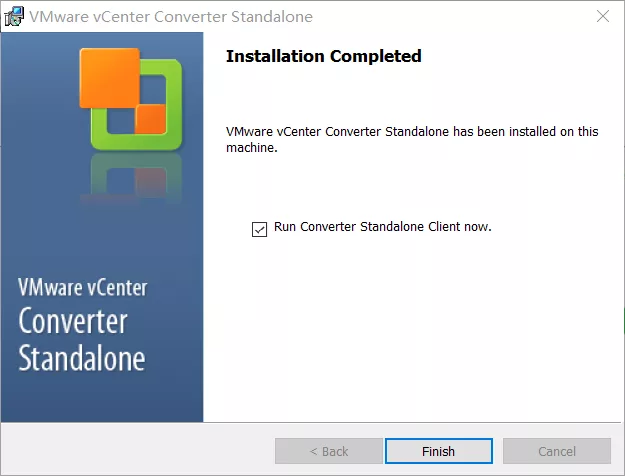The height and width of the screenshot is (476, 625).
Task: Click the small orange square inside the green frame
Action: (151, 119)
